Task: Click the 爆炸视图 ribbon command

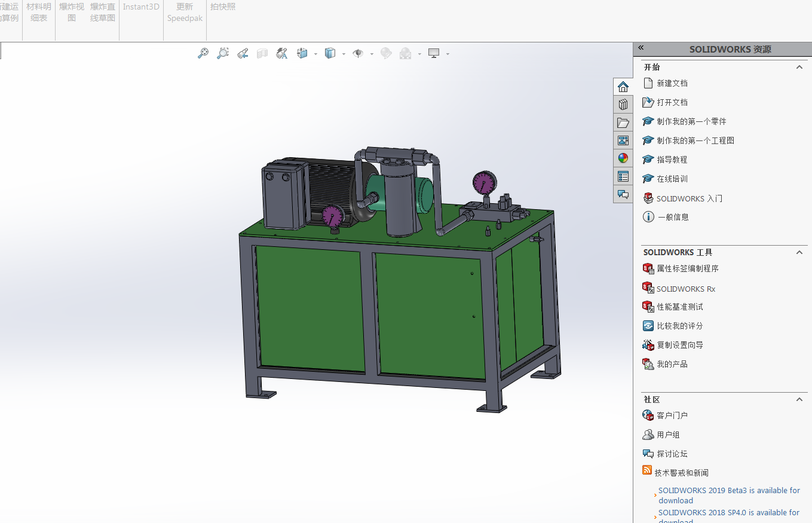Action: (x=72, y=12)
